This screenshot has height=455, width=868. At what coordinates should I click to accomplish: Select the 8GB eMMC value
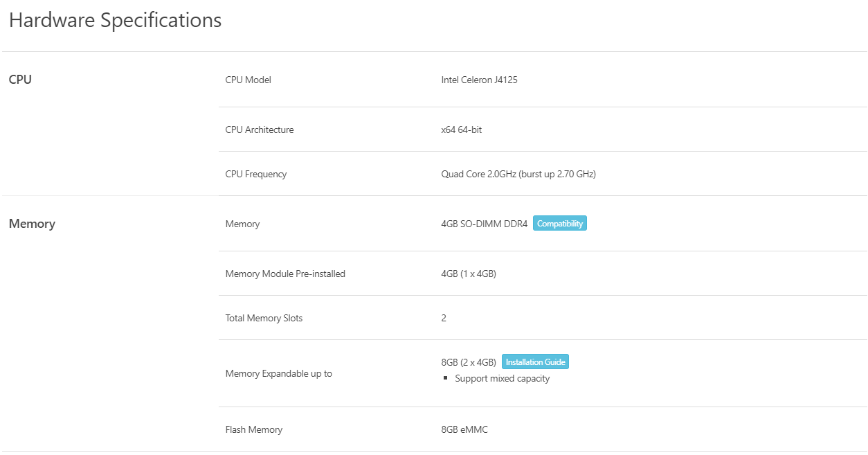tap(464, 429)
